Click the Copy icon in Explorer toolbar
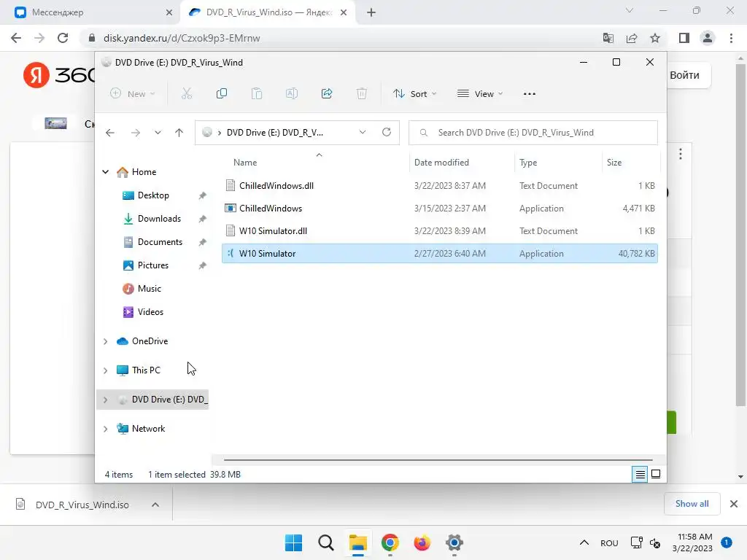Viewport: 747px width, 560px height. click(x=222, y=94)
